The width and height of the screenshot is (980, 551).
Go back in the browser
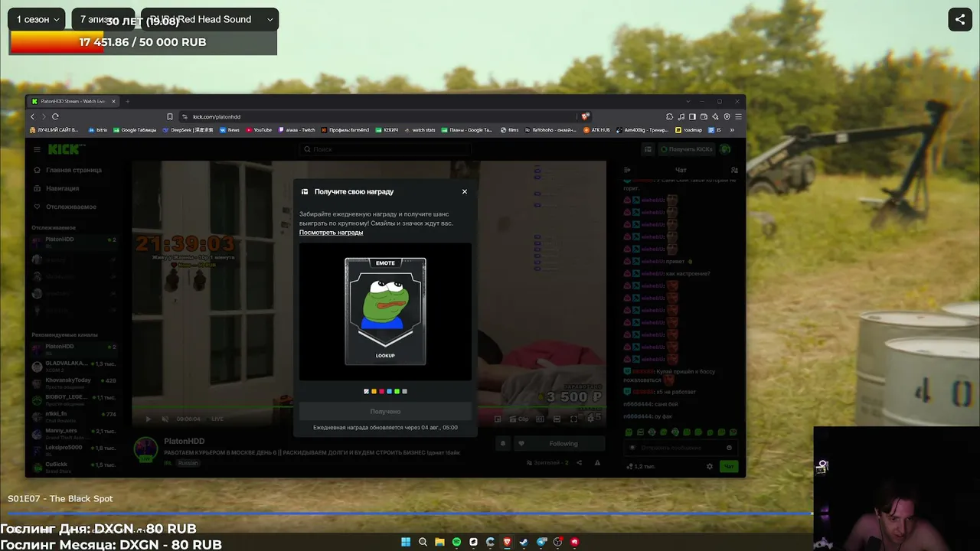click(32, 116)
